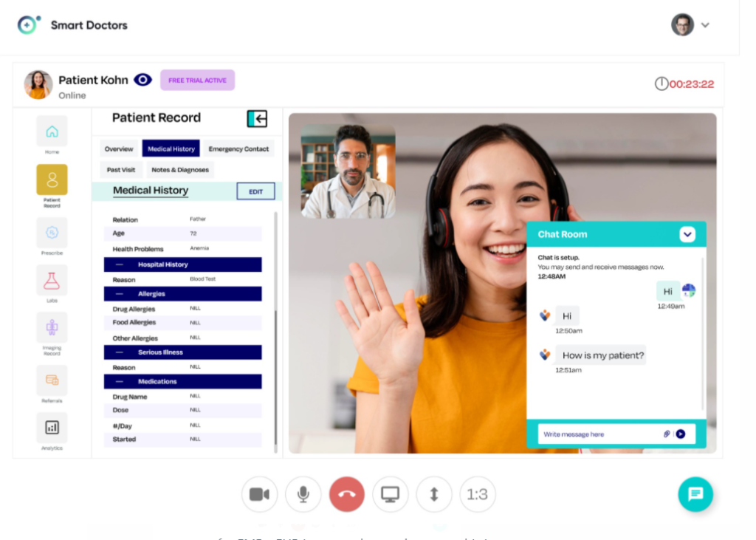Viewport: 756px width, 540px height.
Task: Click the EDIT button for Medical History
Action: pyautogui.click(x=255, y=191)
